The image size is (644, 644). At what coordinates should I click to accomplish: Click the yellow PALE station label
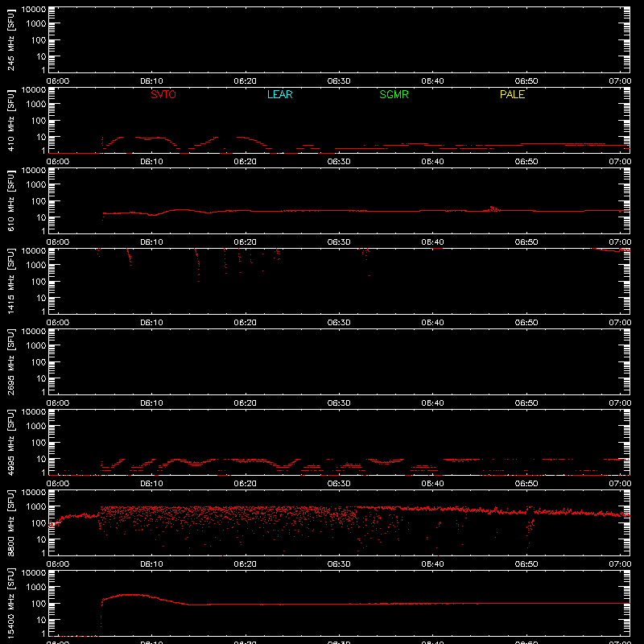pos(512,94)
